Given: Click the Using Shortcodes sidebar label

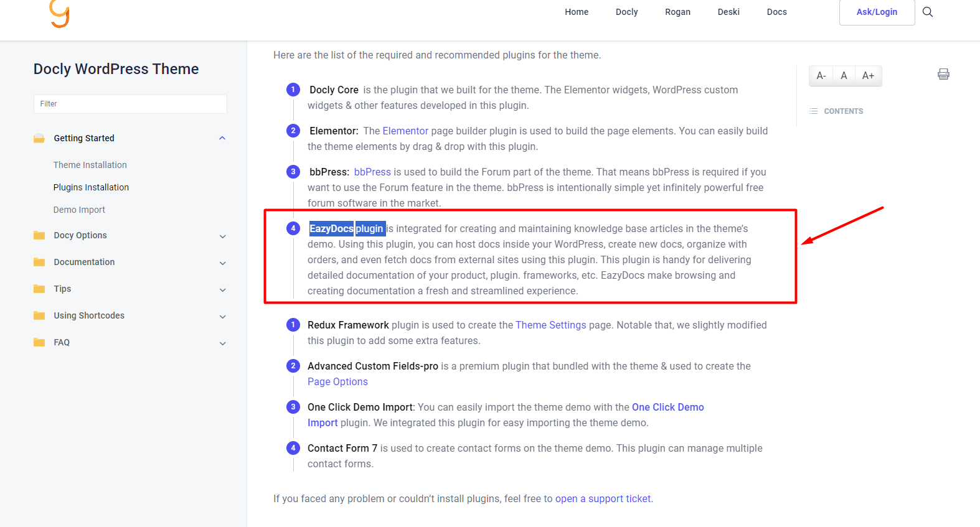Looking at the screenshot, I should 89,315.
